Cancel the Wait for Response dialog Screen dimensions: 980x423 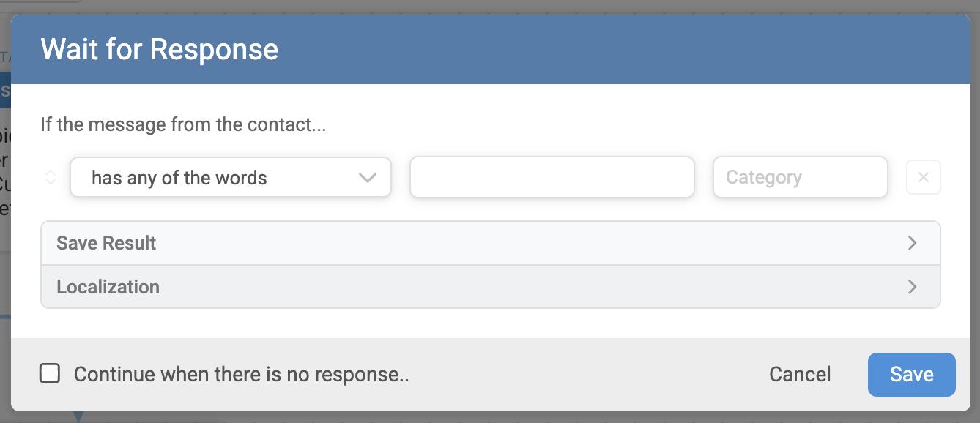pyautogui.click(x=800, y=375)
